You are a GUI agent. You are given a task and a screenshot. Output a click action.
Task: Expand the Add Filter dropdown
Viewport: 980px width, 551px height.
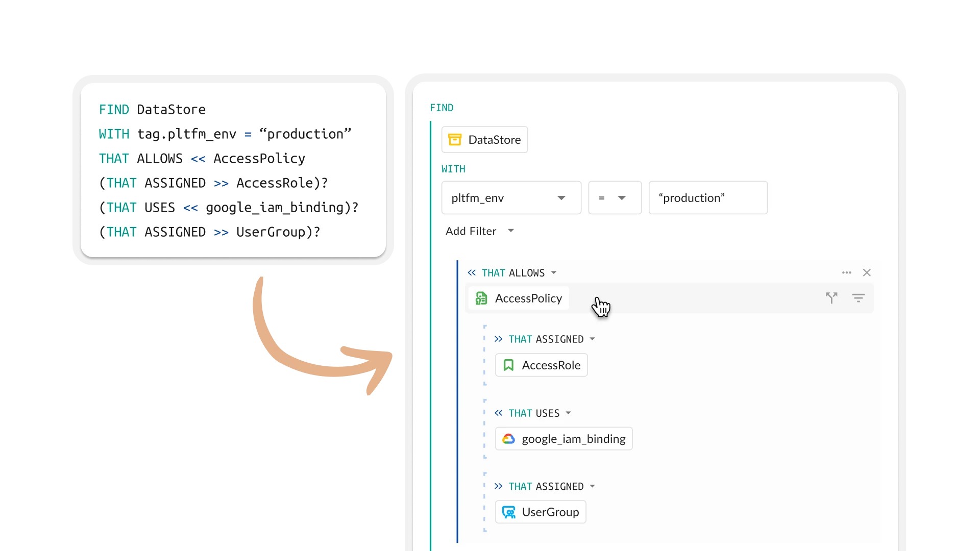[x=480, y=231]
